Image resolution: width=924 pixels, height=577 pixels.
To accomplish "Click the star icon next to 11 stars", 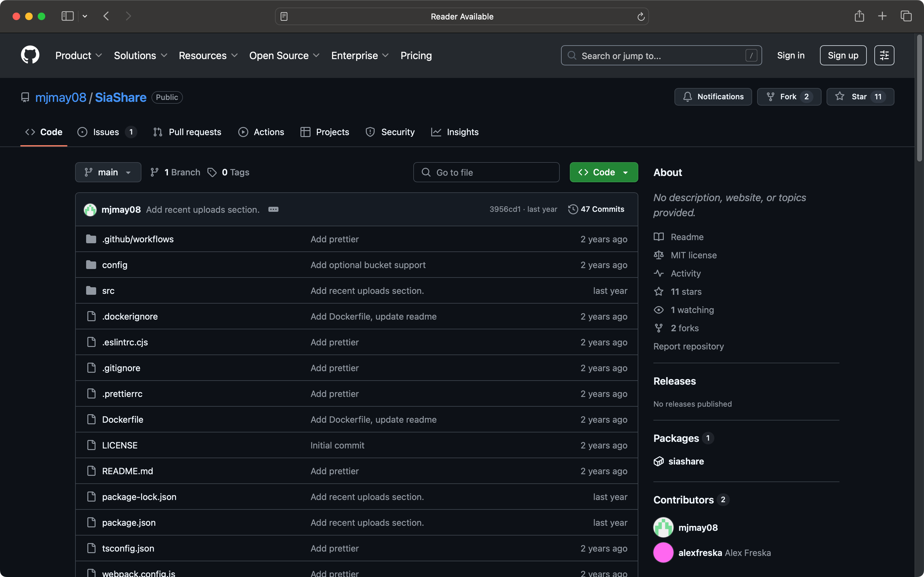I will [x=659, y=292].
